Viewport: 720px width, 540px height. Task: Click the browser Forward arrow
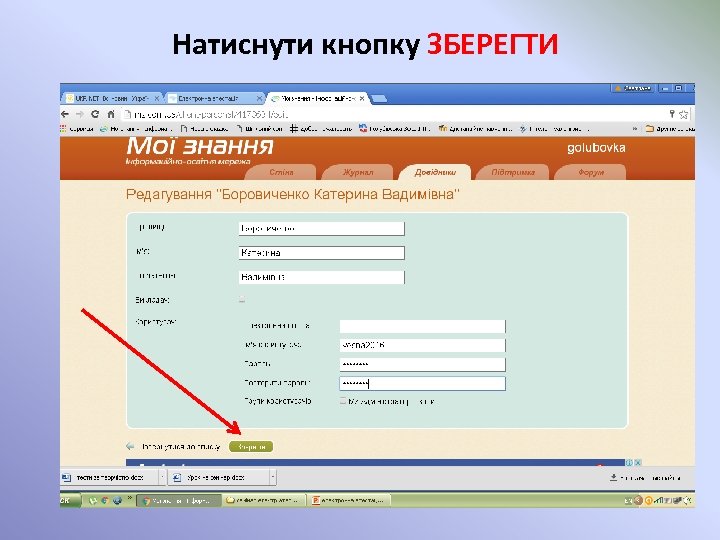[80, 114]
